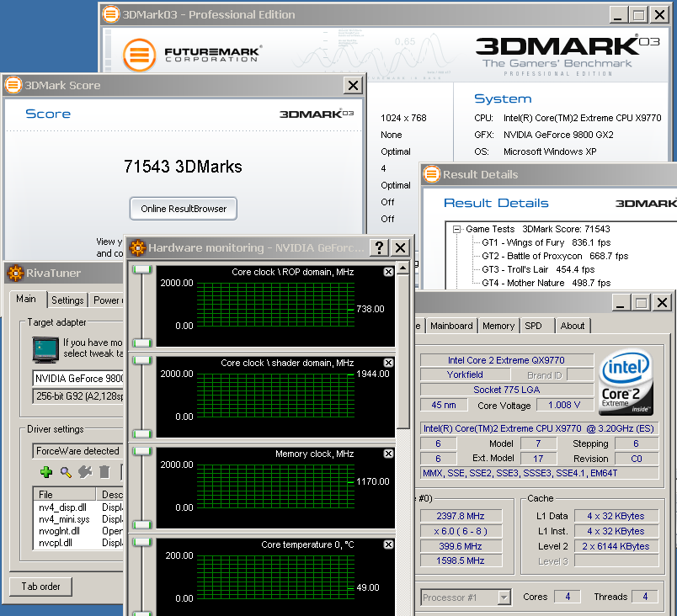Viewport: 677px width, 616px height.
Task: Click the orange icon in Result Details title bar
Action: 431,174
